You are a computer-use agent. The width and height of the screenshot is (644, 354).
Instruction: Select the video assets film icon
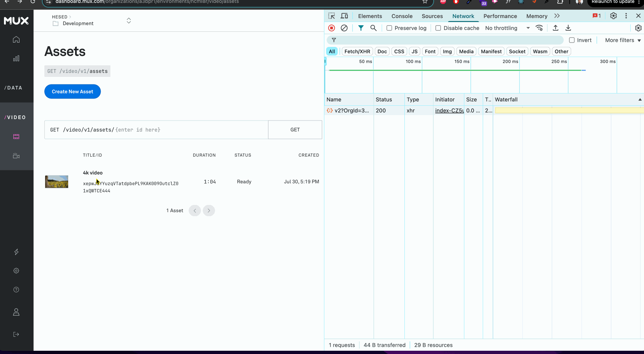[x=16, y=137]
